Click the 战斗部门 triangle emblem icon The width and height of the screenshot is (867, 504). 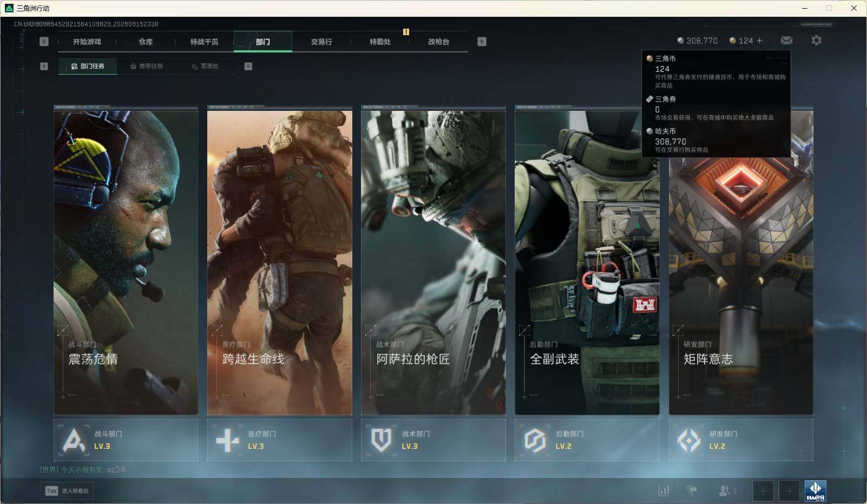pos(74,440)
